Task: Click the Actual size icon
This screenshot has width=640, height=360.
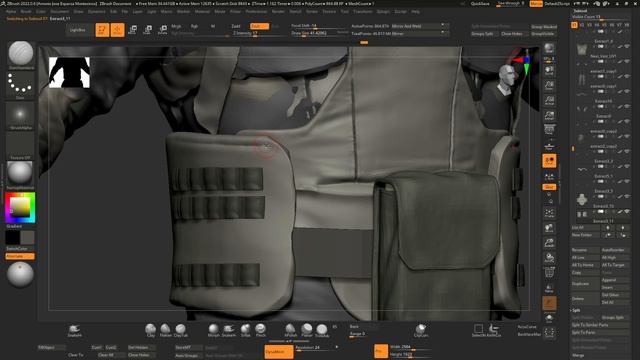Action: pos(549,100)
